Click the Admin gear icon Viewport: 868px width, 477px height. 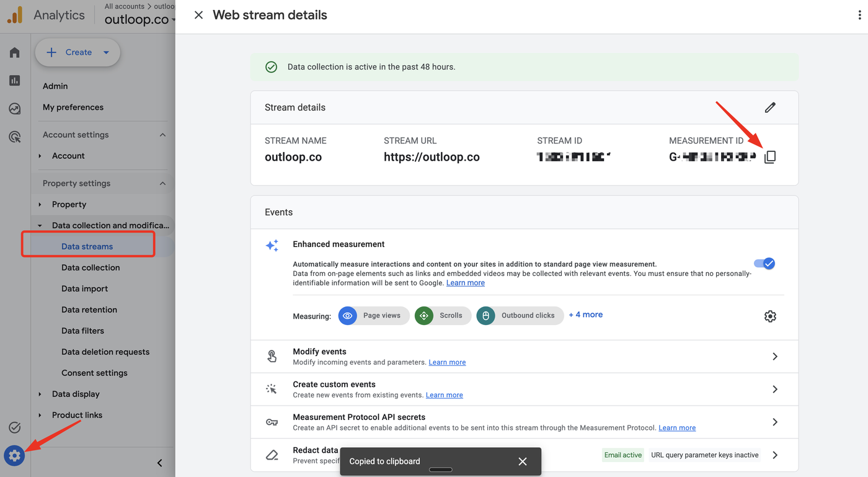tap(15, 457)
